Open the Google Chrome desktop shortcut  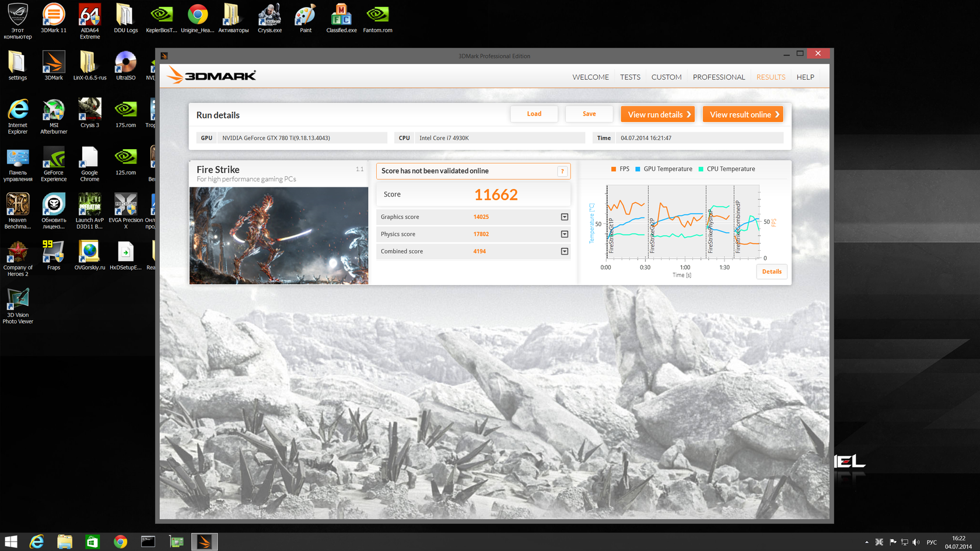[90, 164]
